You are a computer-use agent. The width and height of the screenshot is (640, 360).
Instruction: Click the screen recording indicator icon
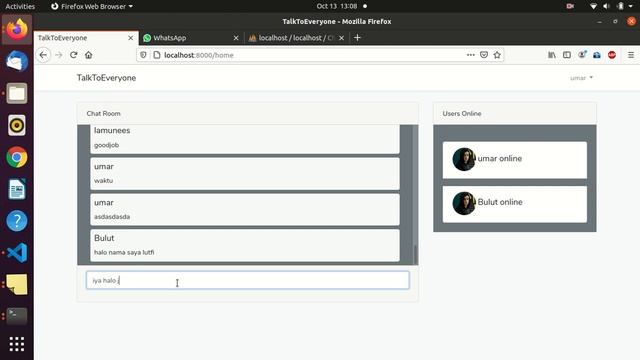click(570, 6)
